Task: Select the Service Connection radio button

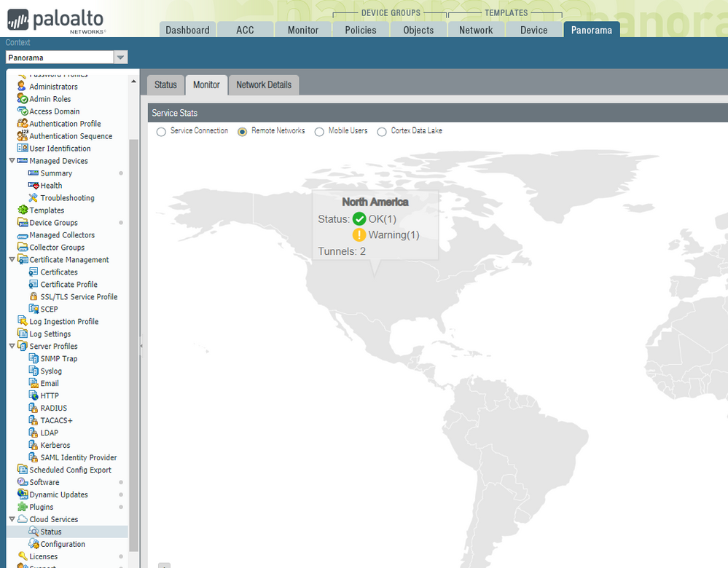Action: 161,132
